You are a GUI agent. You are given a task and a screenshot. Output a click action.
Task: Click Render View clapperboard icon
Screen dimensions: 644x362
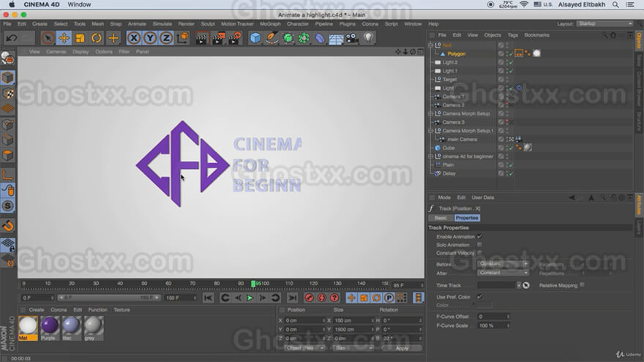pos(201,38)
